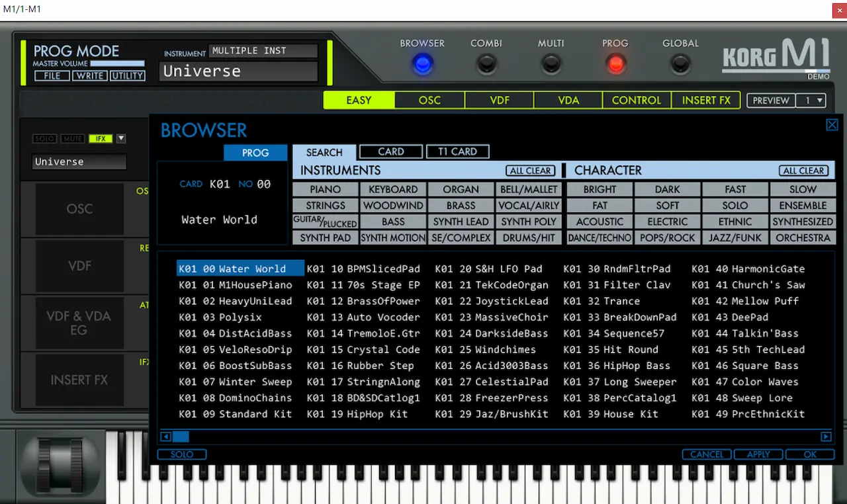847x504 pixels.
Task: Select the BROWSER mode knob
Action: [x=422, y=63]
